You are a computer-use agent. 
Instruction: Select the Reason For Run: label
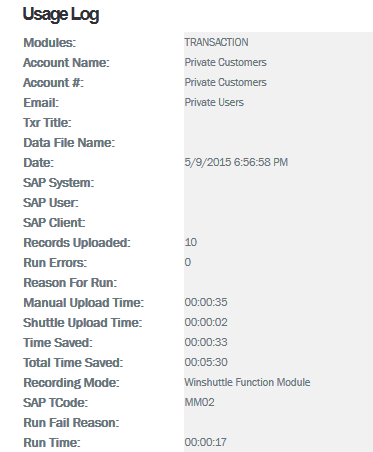click(70, 283)
